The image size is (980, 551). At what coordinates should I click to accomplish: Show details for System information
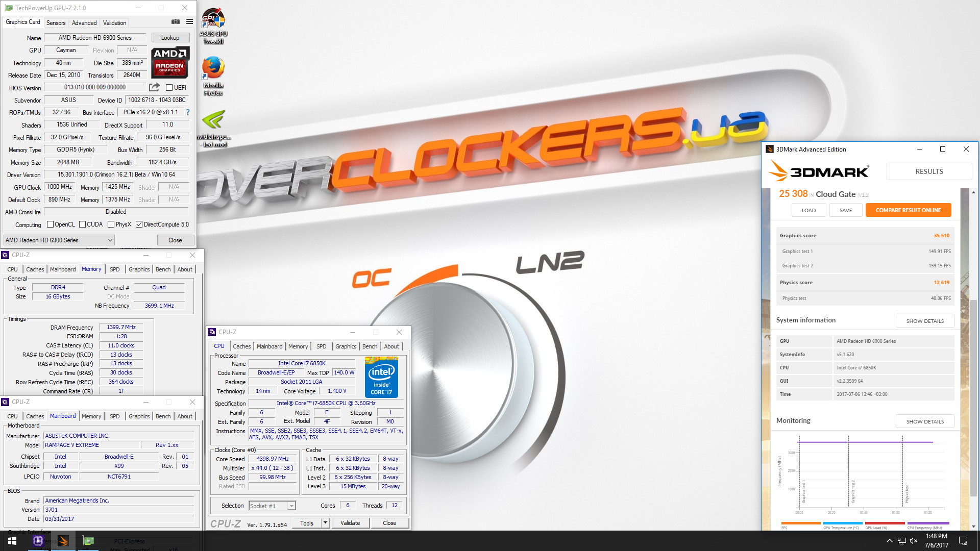(925, 321)
